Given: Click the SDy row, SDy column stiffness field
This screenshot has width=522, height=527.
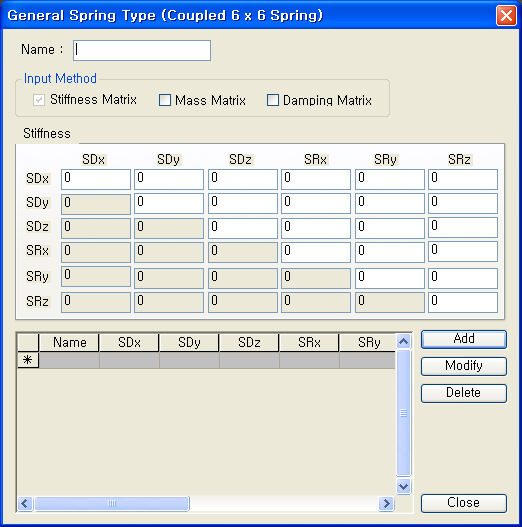Looking at the screenshot, I should (x=169, y=203).
